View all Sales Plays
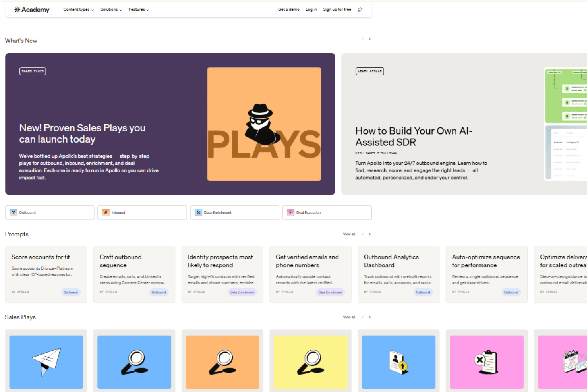588x392 pixels. click(x=349, y=317)
